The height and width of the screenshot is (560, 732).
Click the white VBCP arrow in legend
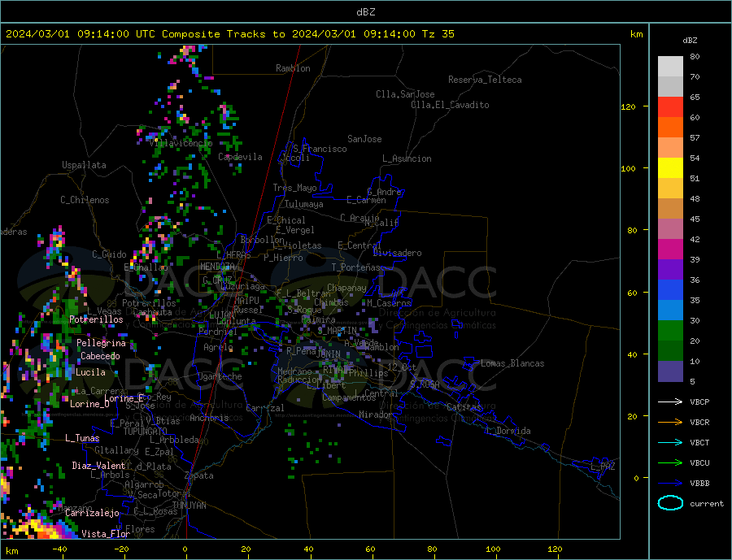[670, 402]
